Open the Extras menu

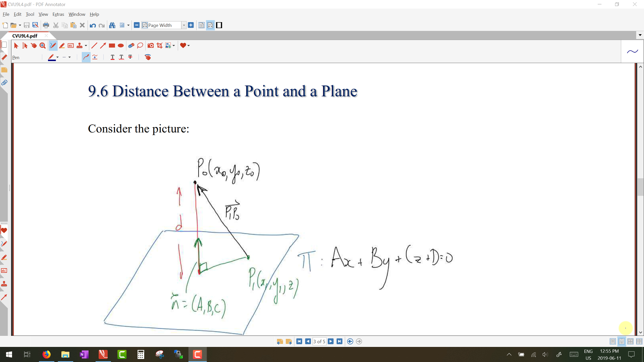click(58, 14)
